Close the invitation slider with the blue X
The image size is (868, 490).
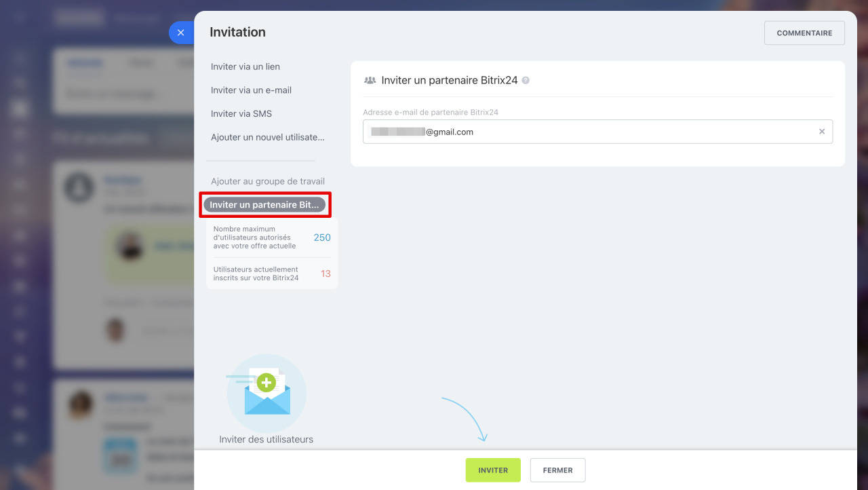click(x=180, y=33)
